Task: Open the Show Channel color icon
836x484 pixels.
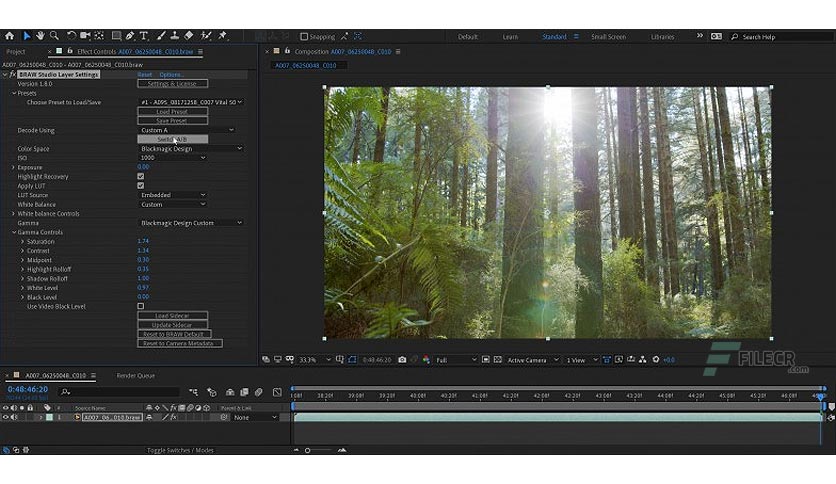Action: click(x=426, y=360)
